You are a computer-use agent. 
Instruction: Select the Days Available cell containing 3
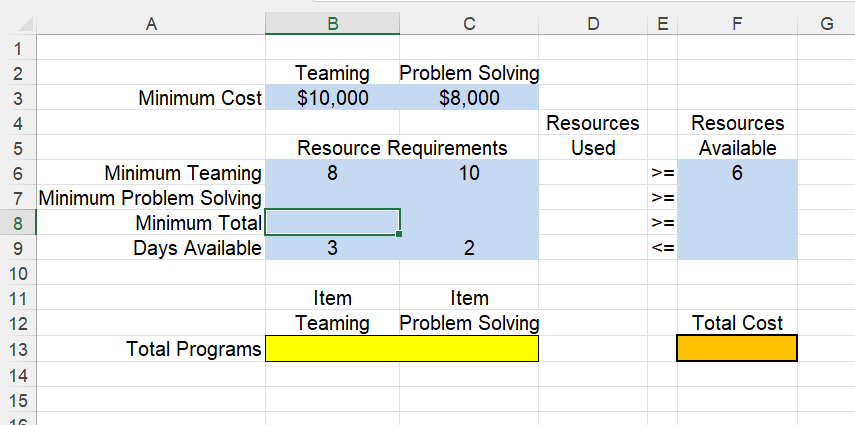pos(333,248)
